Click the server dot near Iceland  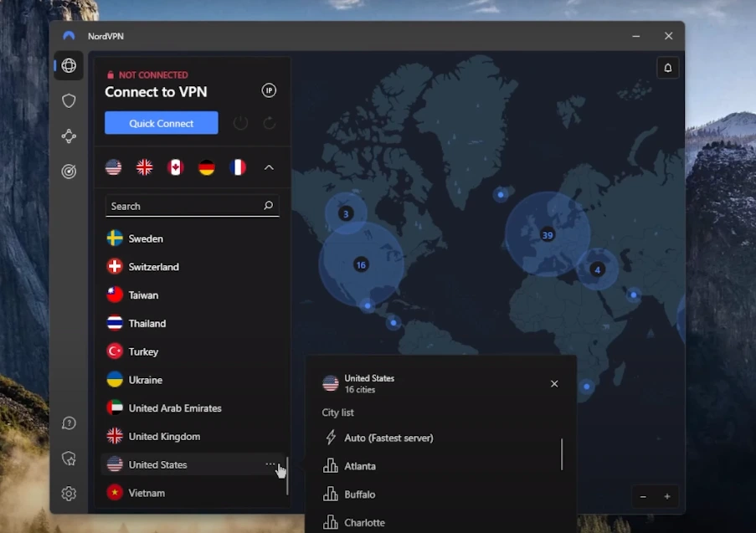coord(501,195)
